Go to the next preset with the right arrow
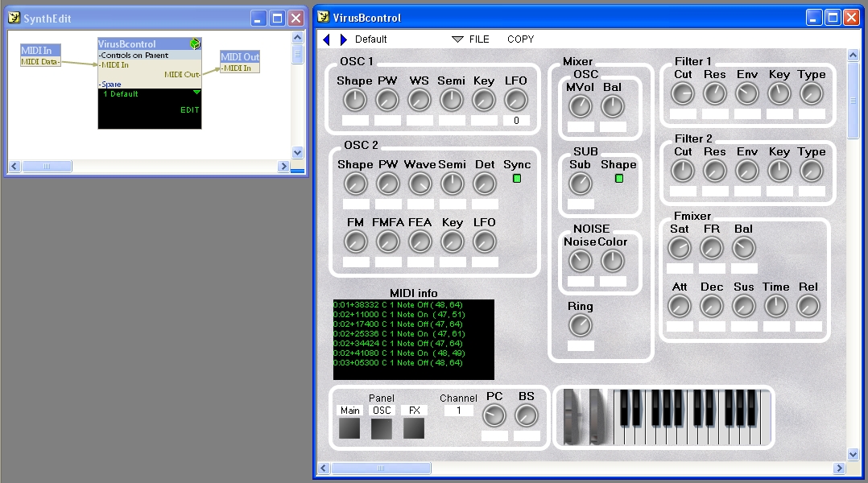 343,39
